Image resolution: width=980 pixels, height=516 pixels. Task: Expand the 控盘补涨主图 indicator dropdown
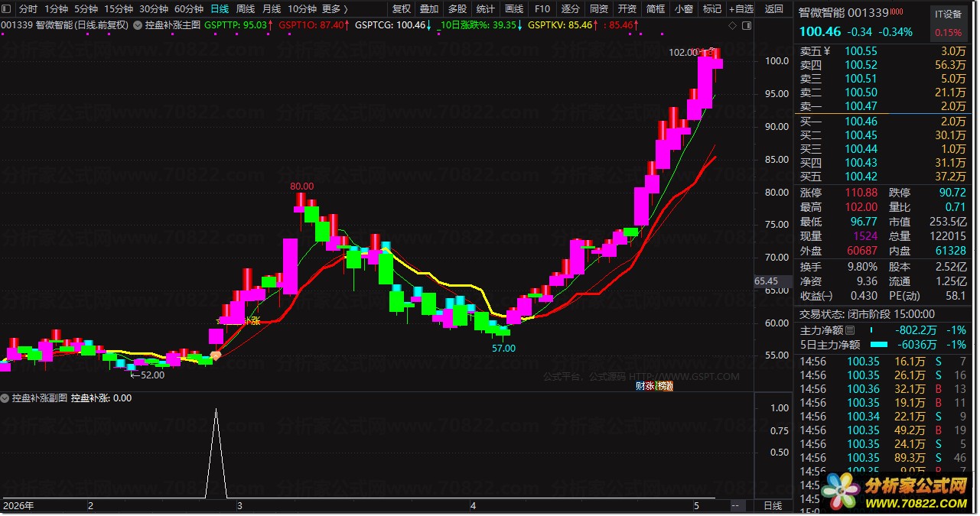tap(138, 24)
